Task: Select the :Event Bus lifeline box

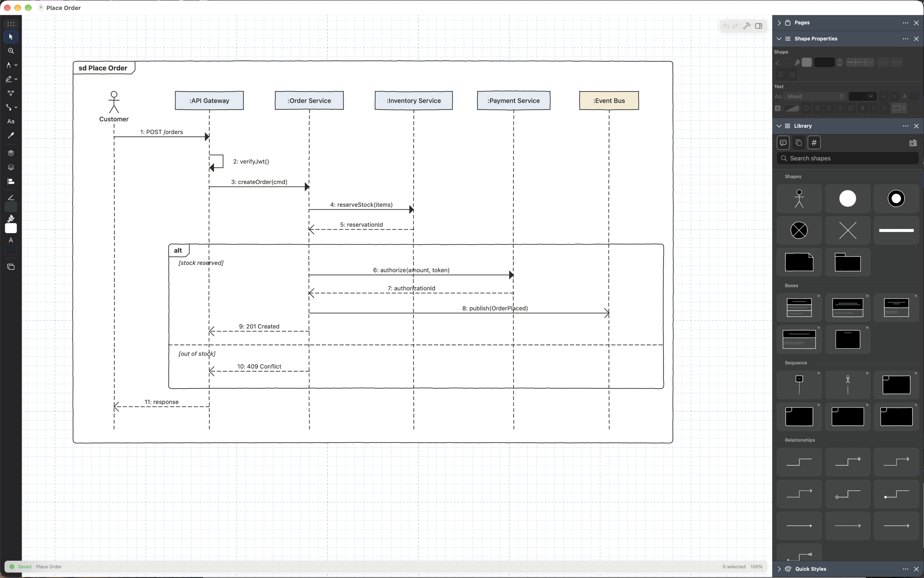Action: pos(609,101)
